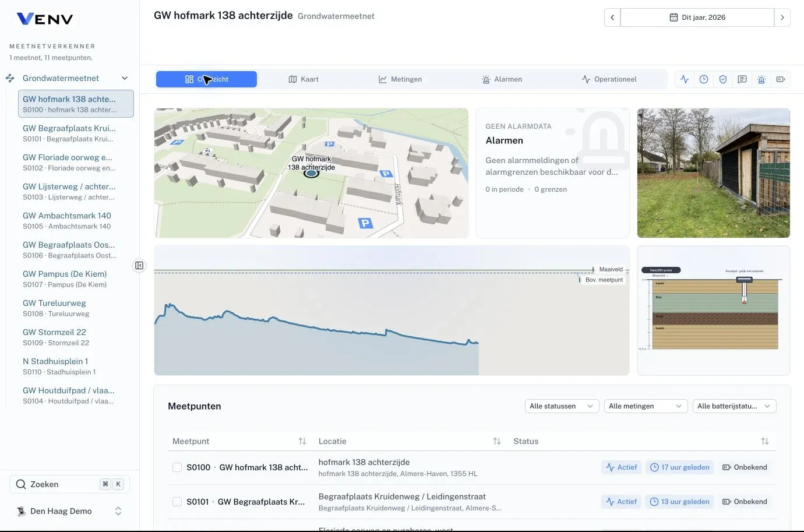Image resolution: width=804 pixels, height=532 pixels.
Task: Click the groundwater level chart
Action: (x=392, y=311)
